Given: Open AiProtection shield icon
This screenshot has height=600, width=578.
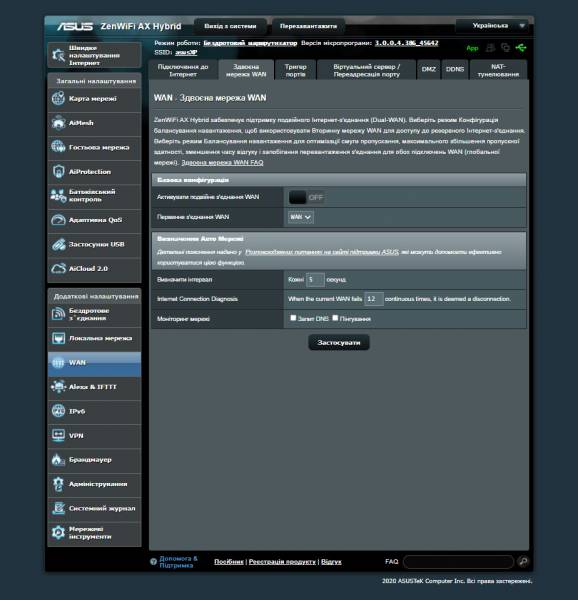Looking at the screenshot, I should point(58,171).
